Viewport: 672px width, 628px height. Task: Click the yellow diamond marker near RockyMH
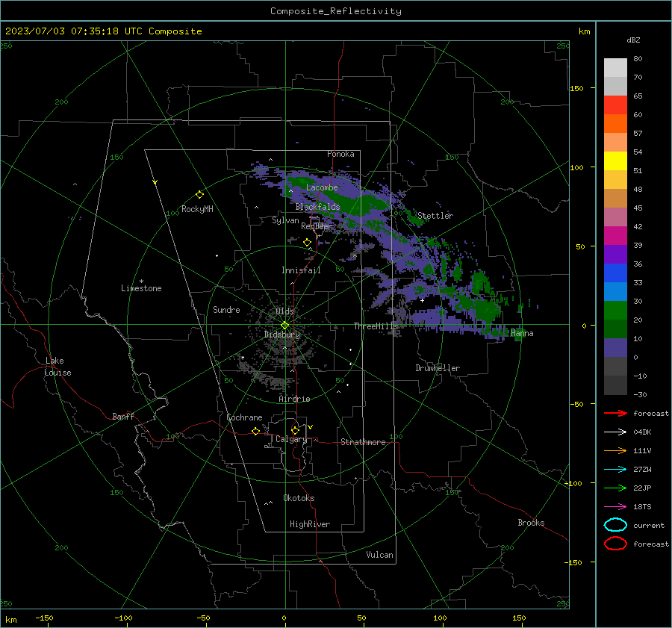pos(199,195)
